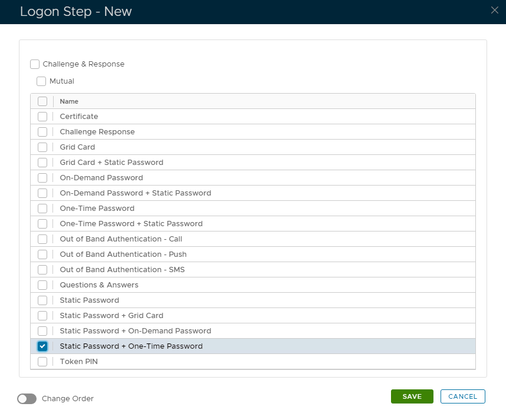Select the Certificate checkbox
The width and height of the screenshot is (506, 420).
click(x=42, y=117)
